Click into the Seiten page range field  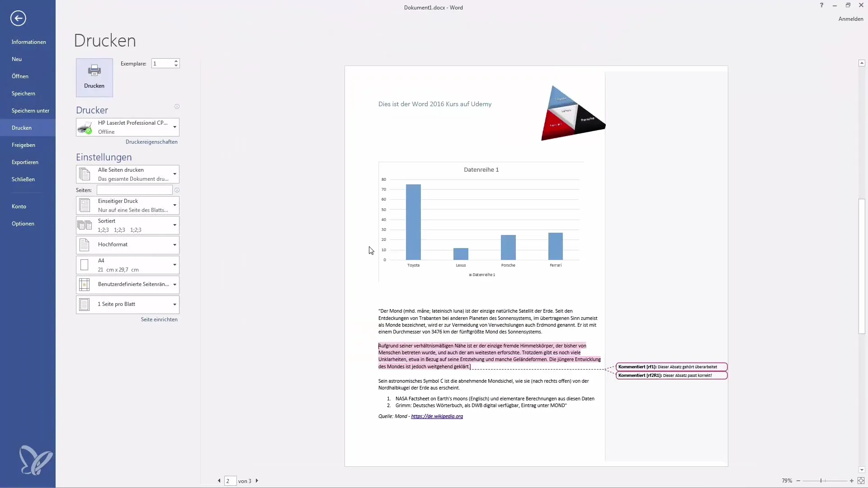pyautogui.click(x=134, y=190)
